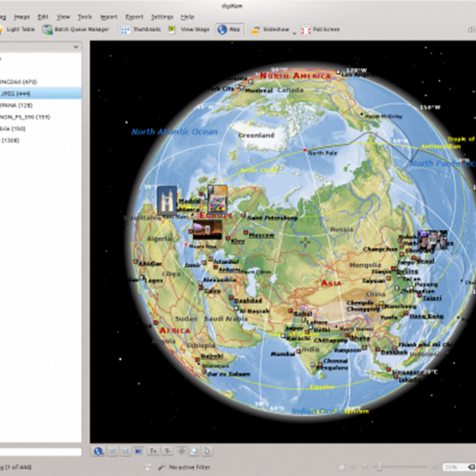Open the View menu
The height and width of the screenshot is (476, 476).
point(63,17)
